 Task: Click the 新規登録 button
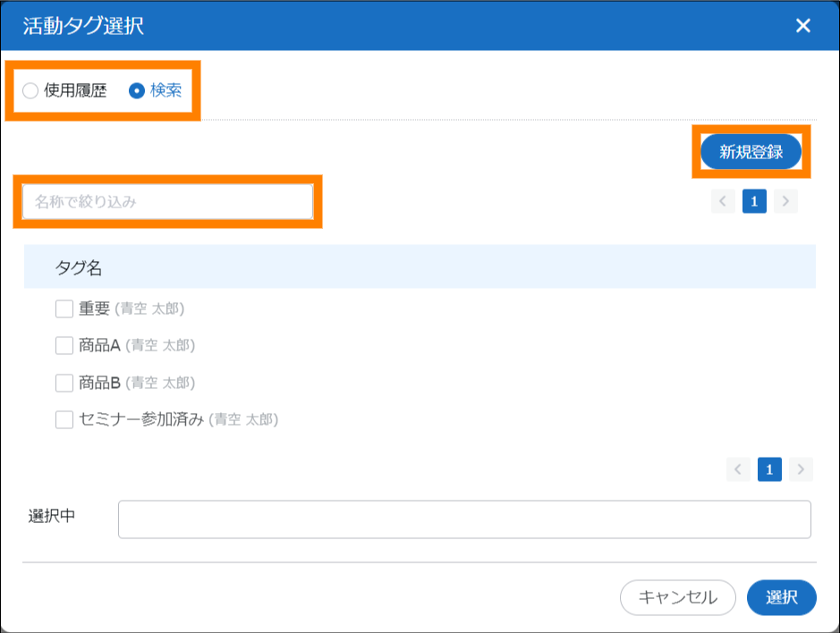pos(751,152)
